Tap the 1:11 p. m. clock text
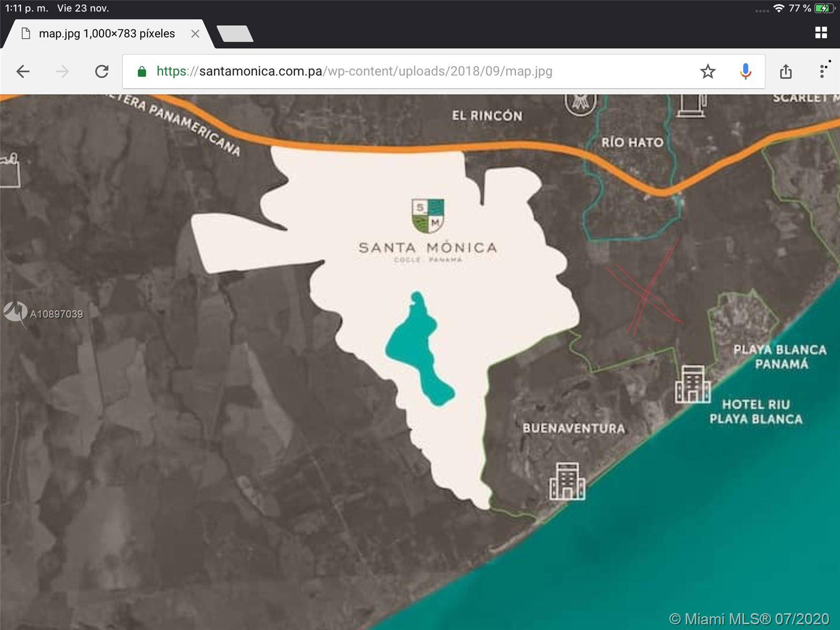 (x=26, y=8)
